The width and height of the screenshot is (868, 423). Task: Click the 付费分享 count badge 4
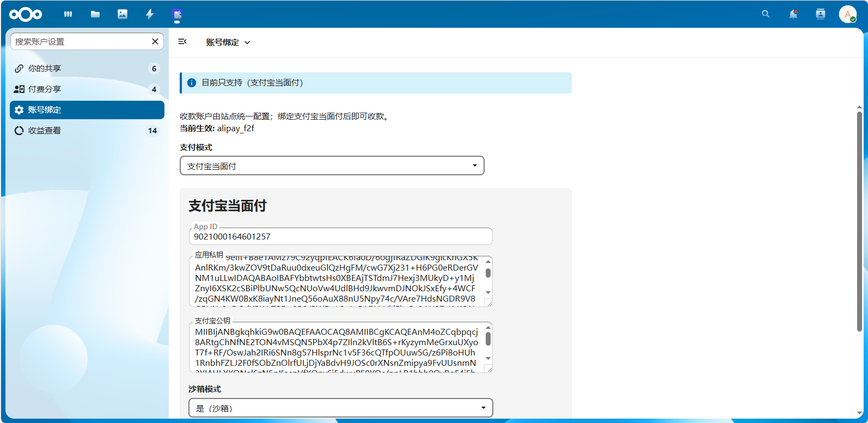click(154, 89)
